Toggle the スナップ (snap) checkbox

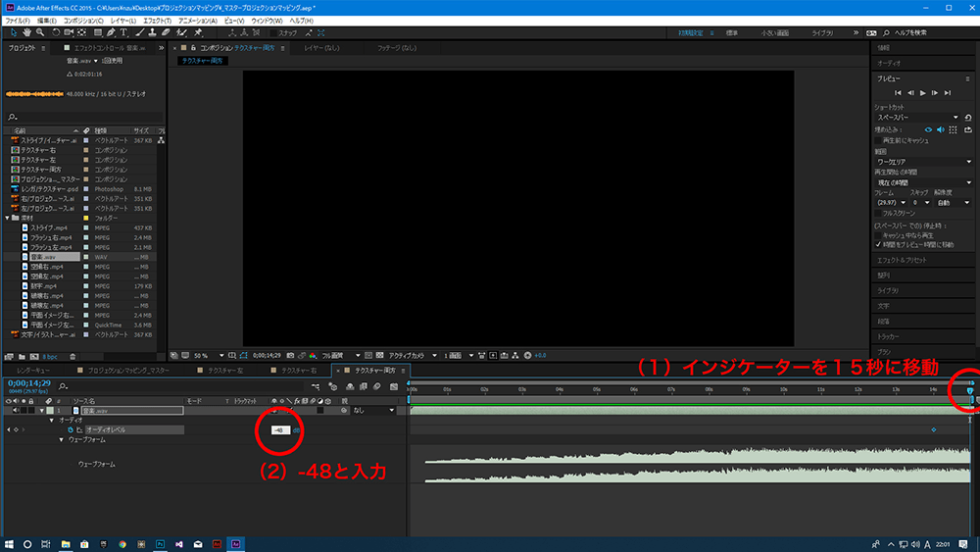[273, 32]
